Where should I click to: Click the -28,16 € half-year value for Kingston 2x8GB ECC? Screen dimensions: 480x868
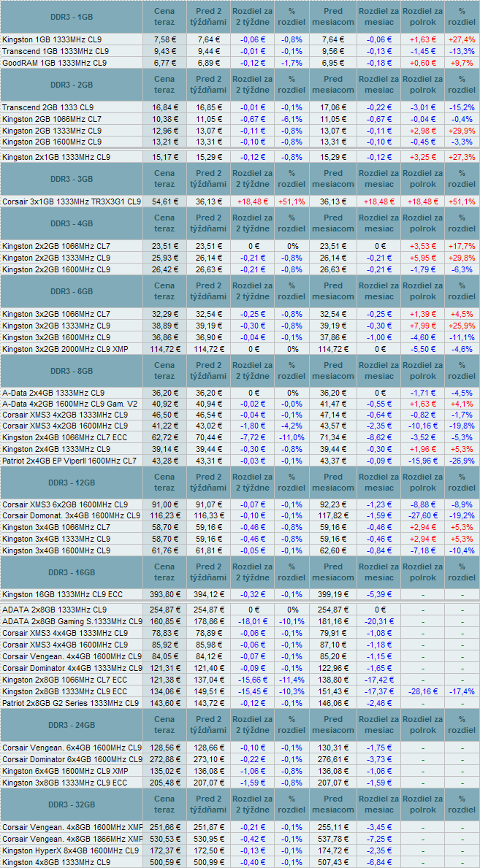(423, 691)
